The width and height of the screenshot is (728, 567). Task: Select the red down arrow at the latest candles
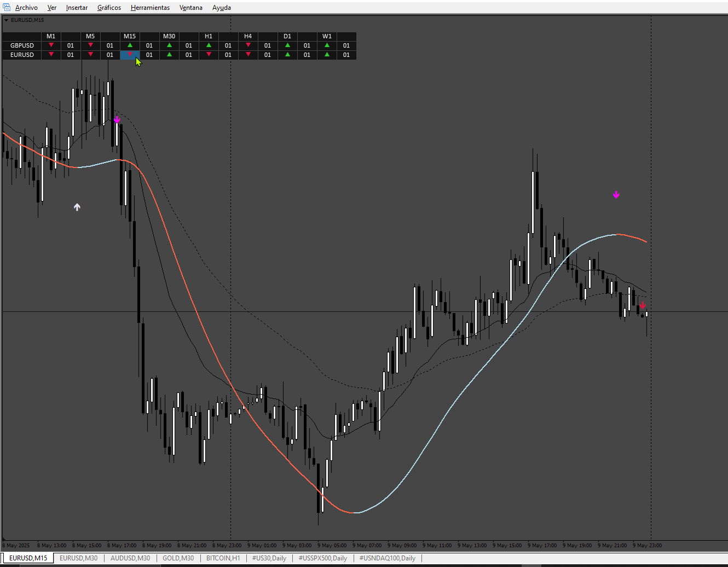click(x=643, y=305)
